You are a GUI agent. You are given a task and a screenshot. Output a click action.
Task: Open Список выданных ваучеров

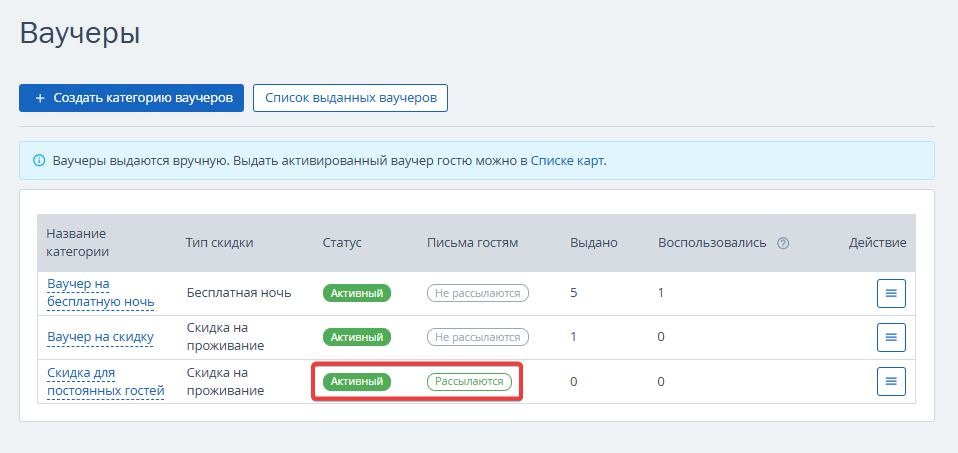351,98
